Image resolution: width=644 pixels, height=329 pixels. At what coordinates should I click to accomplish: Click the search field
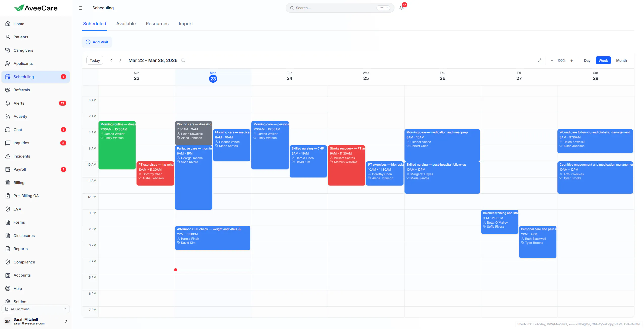(x=340, y=8)
